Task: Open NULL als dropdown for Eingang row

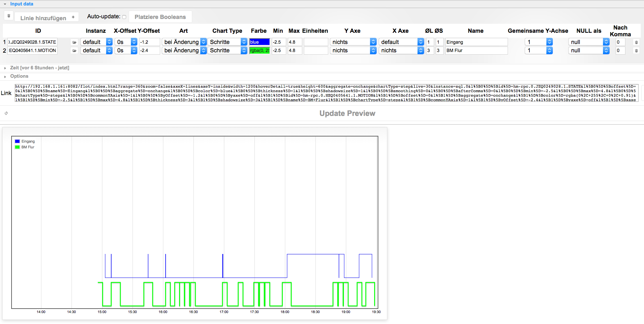Action: pyautogui.click(x=589, y=42)
